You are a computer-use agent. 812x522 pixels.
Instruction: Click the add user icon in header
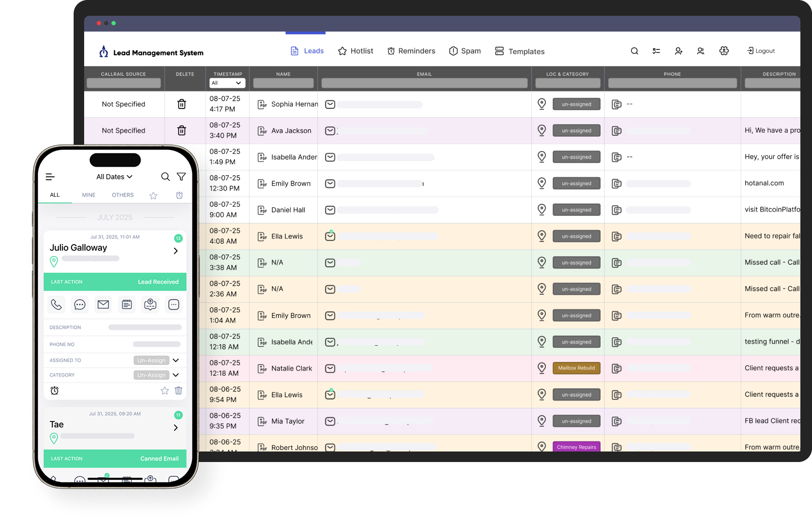pos(678,51)
